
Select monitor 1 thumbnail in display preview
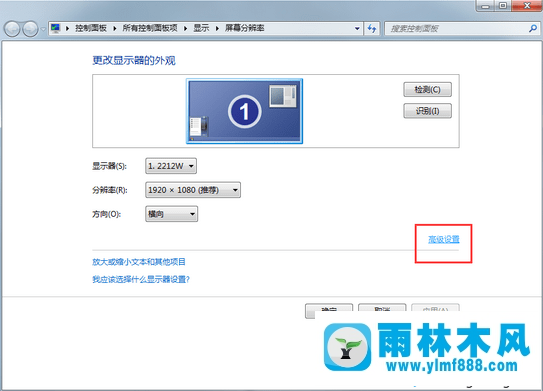point(244,111)
